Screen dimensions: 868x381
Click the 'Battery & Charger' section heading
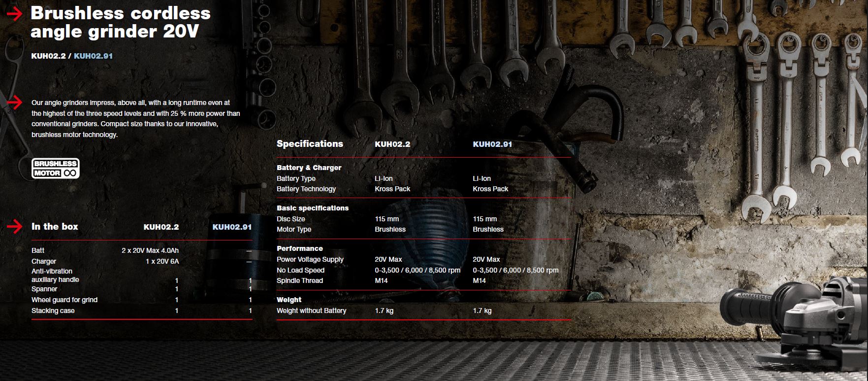click(309, 168)
